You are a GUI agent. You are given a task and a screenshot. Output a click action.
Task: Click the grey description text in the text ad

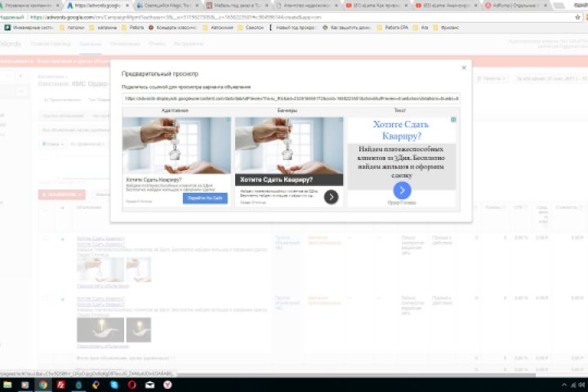tap(401, 162)
